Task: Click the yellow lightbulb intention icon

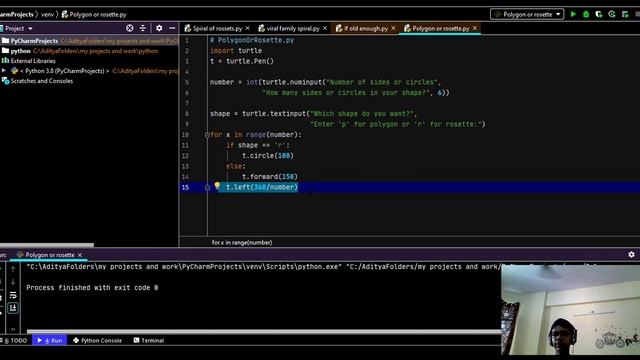Action: click(x=217, y=186)
